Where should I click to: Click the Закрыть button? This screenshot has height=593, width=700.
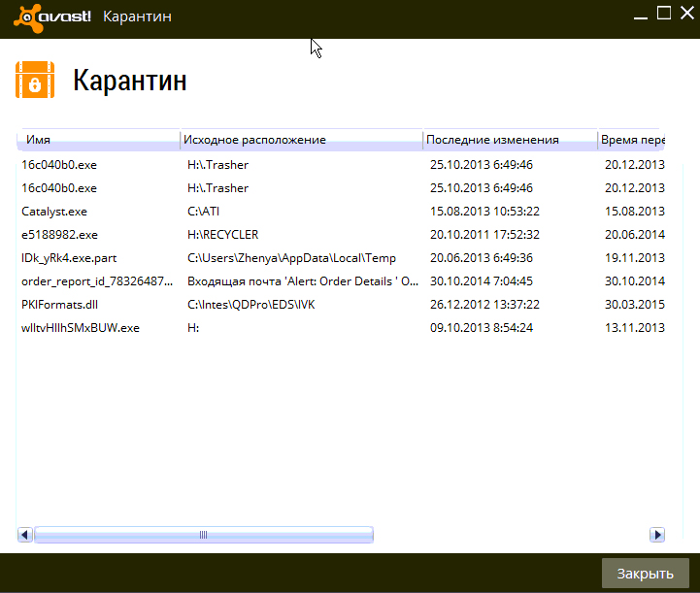(645, 574)
